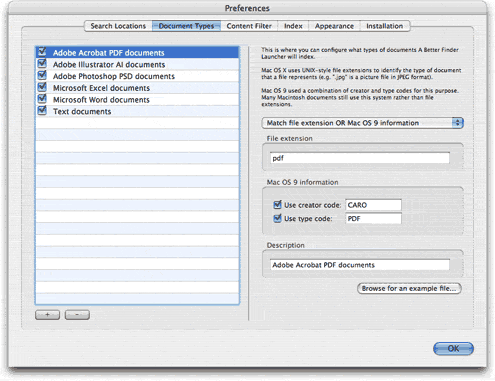Go to the Index tab
Image resolution: width=495 pixels, height=381 pixels.
tap(293, 26)
